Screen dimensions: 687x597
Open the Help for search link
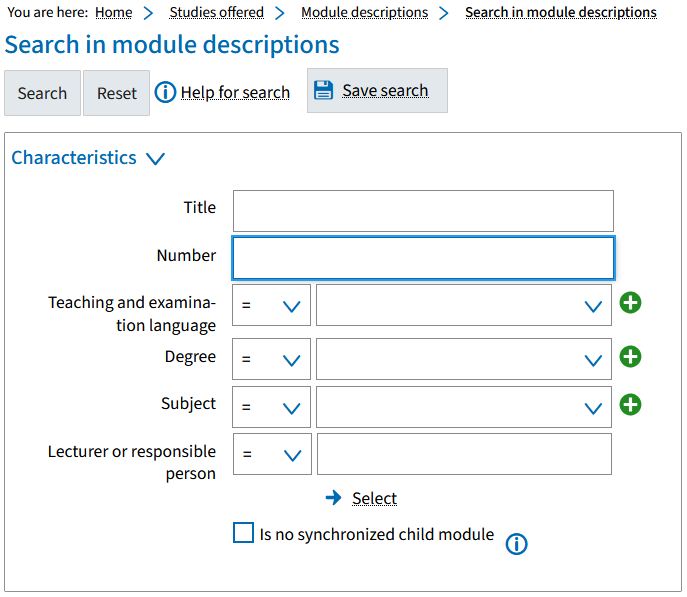pos(235,92)
